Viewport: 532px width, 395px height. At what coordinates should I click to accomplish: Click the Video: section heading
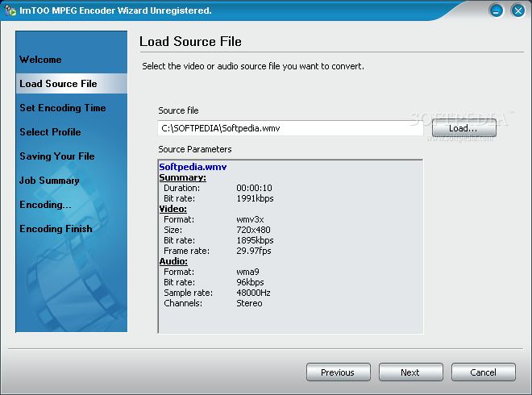click(x=173, y=209)
